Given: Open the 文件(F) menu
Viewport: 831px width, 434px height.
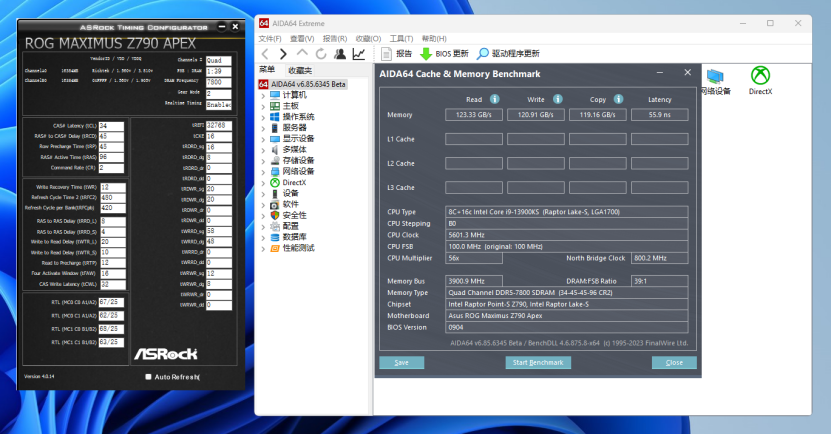Looking at the screenshot, I should pyautogui.click(x=270, y=39).
